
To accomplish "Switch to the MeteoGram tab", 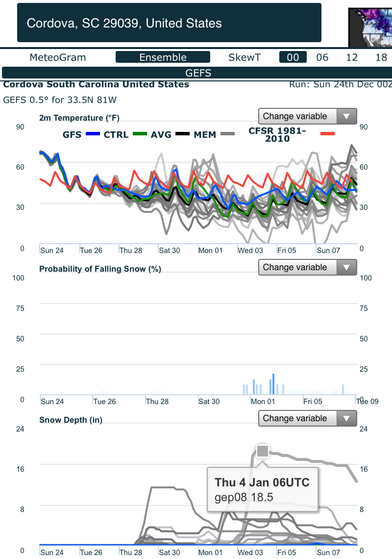I will [x=58, y=57].
